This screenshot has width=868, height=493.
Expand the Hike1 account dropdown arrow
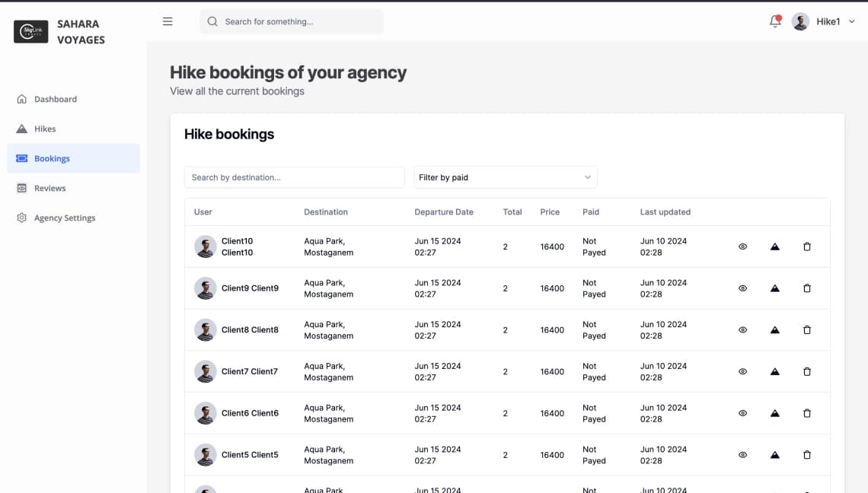(x=851, y=21)
